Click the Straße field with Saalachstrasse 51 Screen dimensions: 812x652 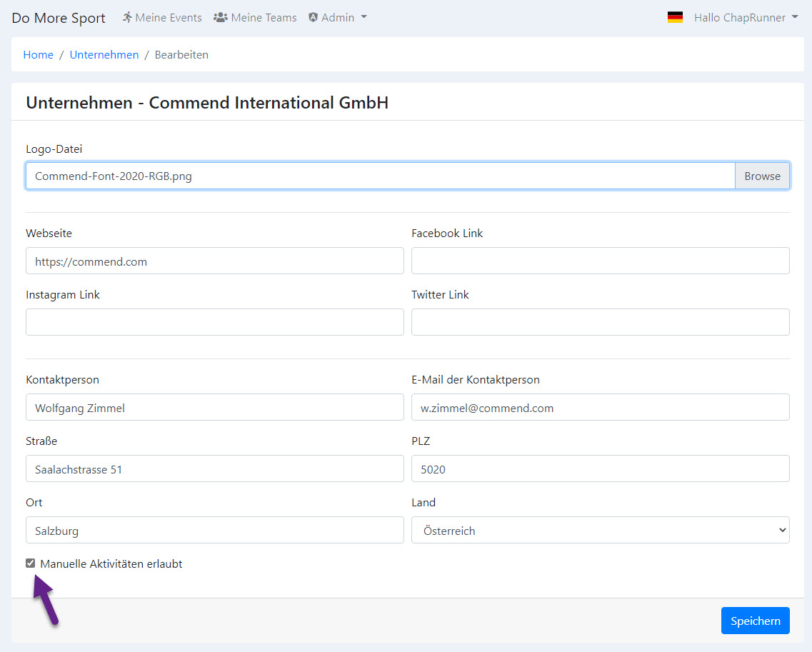(x=215, y=468)
